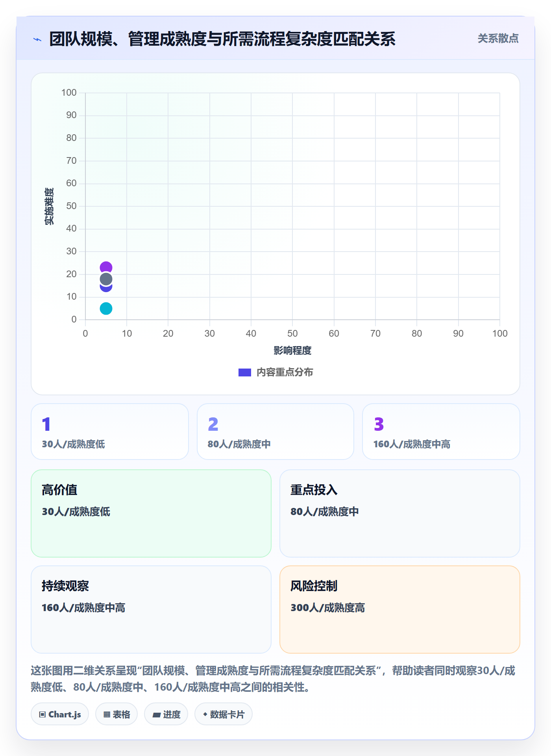Click the 实施难度 y-axis title
Screen dimensions: 551x756
click(49, 206)
